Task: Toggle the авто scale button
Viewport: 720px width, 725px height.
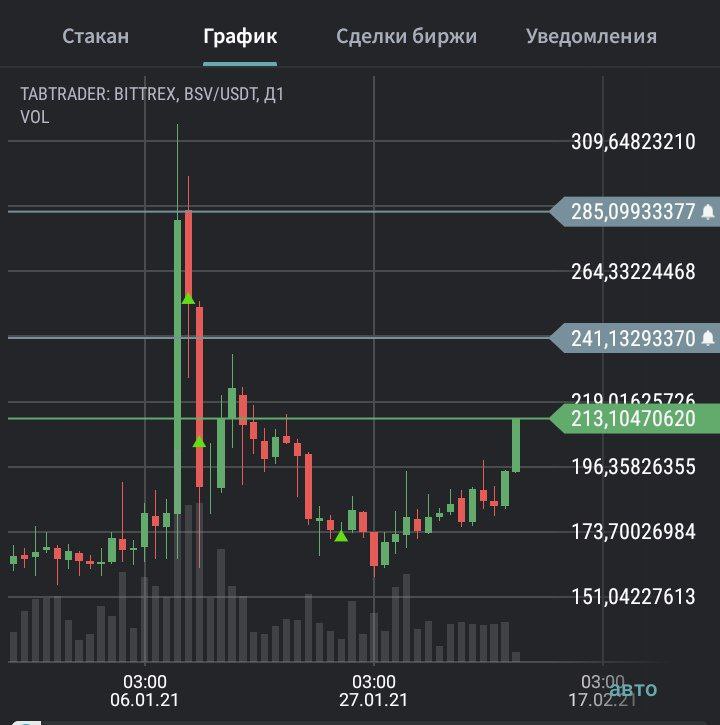Action: tap(634, 689)
